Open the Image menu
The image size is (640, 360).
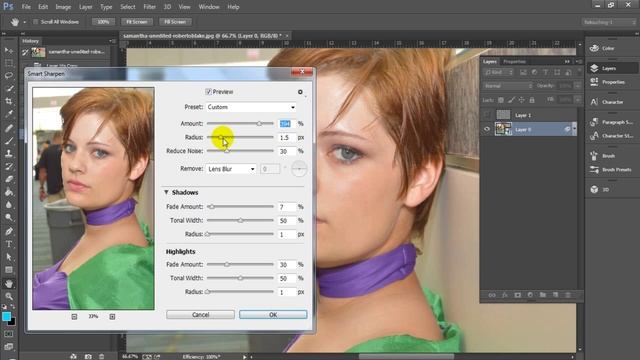click(63, 7)
